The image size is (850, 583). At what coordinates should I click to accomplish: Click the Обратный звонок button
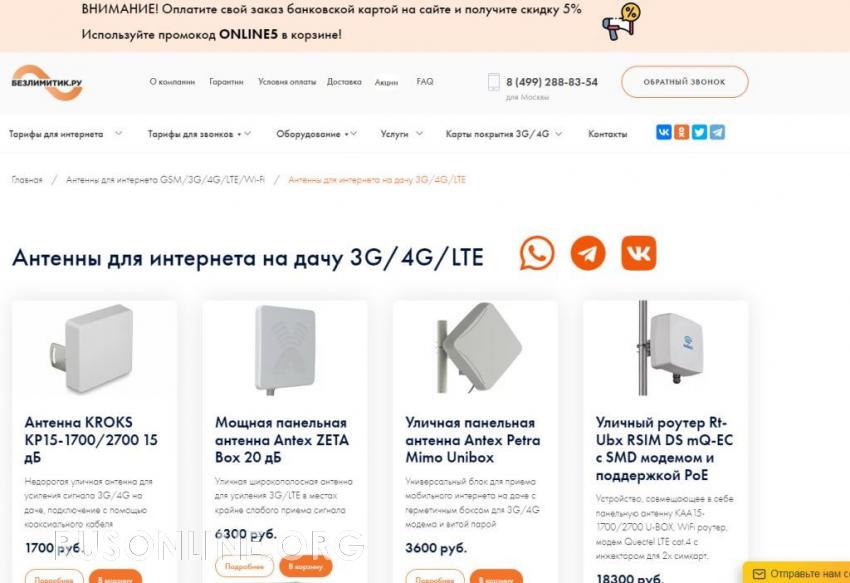[685, 82]
